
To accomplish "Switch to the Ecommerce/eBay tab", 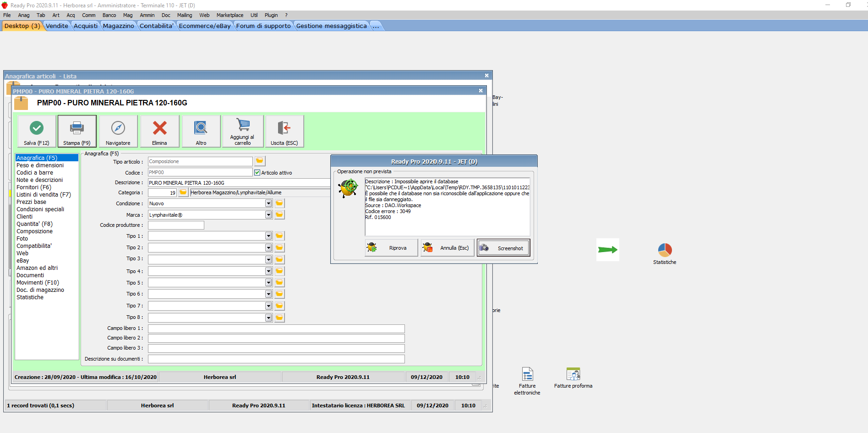I will (x=205, y=26).
